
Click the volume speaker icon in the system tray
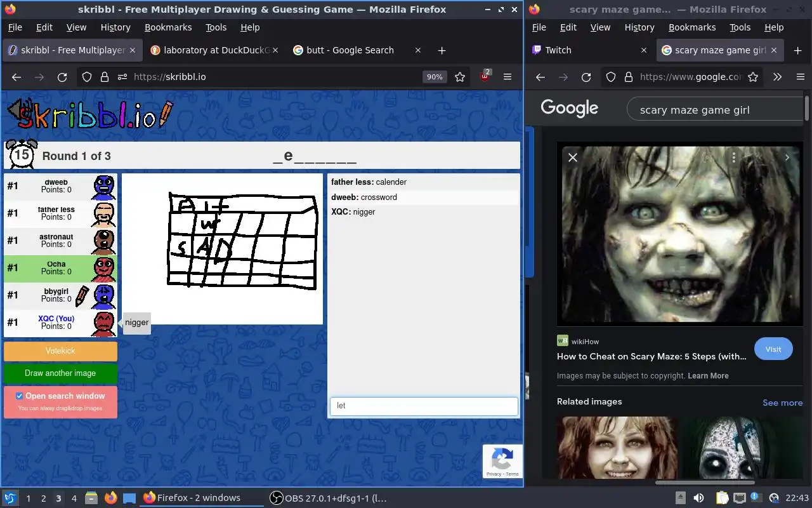[697, 498]
